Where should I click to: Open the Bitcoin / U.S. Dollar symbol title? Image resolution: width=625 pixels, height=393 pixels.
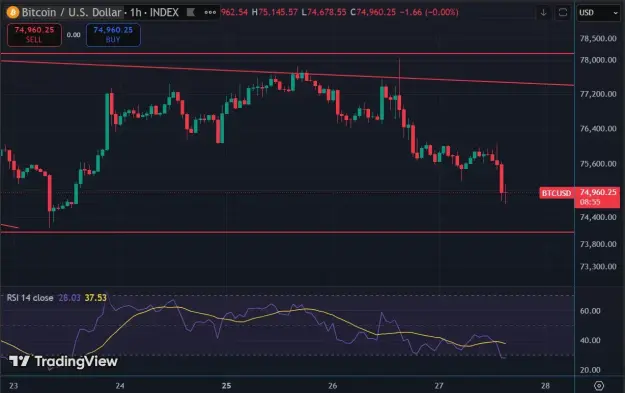72,12
